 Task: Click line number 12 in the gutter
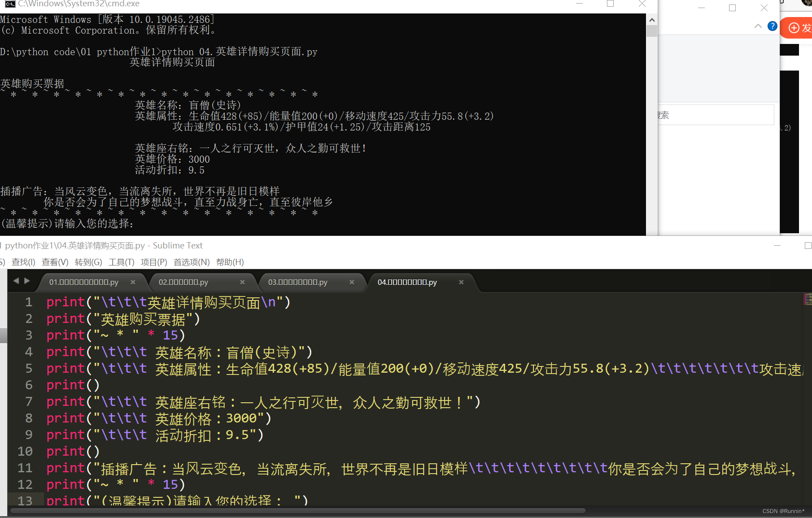point(25,485)
